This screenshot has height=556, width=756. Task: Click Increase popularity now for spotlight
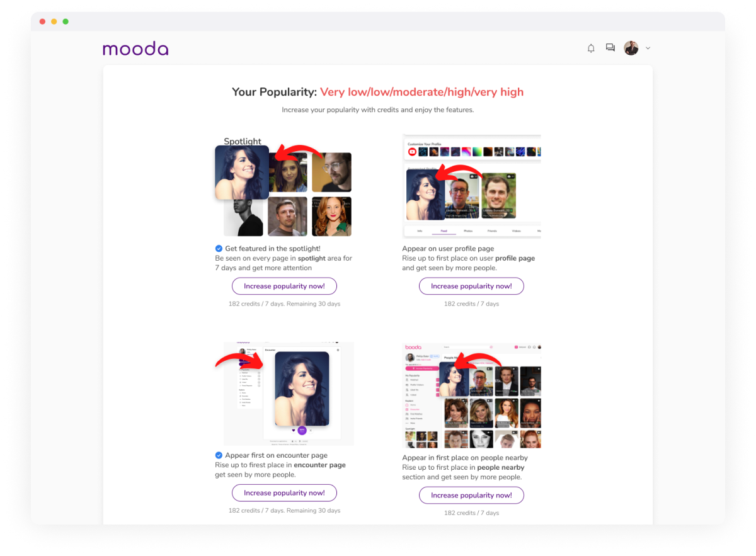[284, 286]
